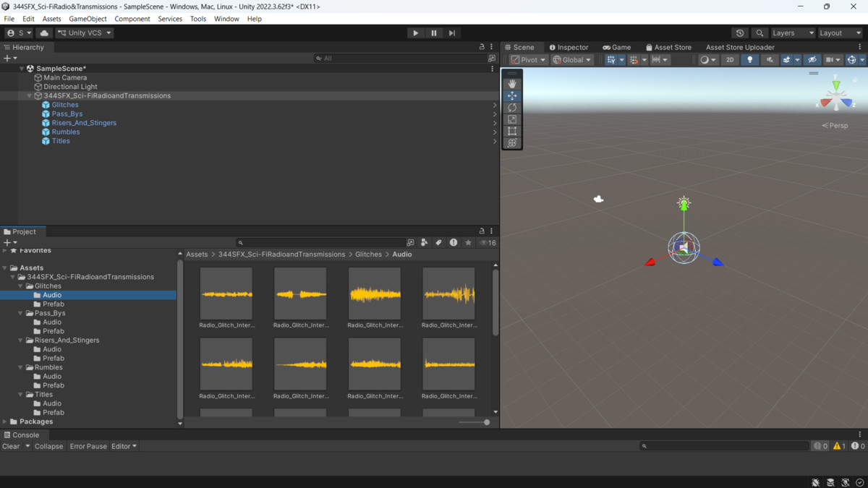
Task: Toggle Console Collapse option
Action: pyautogui.click(x=48, y=446)
